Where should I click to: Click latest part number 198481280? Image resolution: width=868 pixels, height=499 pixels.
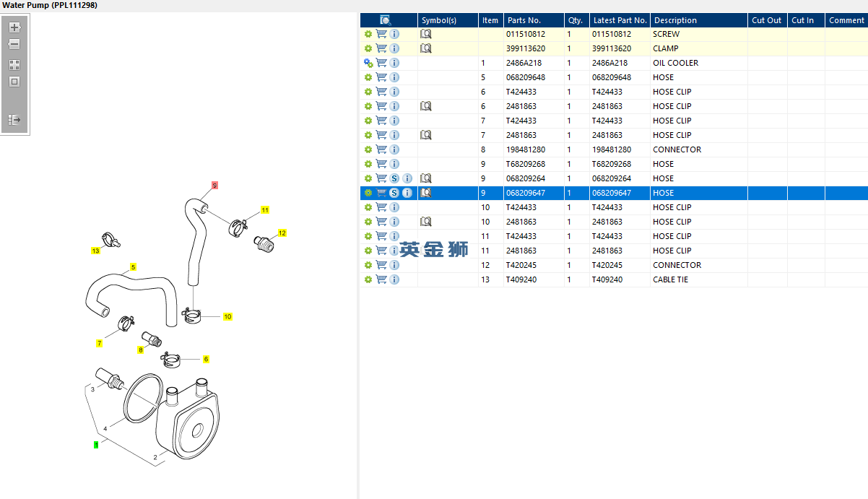pyautogui.click(x=611, y=149)
